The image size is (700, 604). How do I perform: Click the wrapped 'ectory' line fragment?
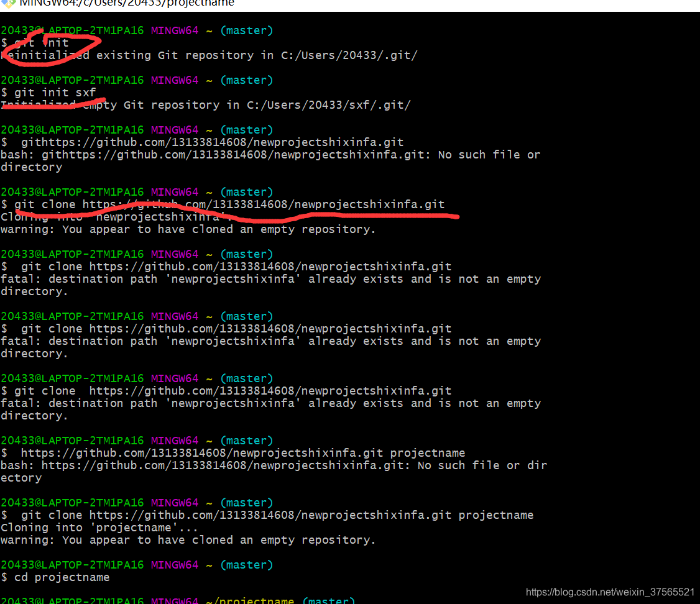pyautogui.click(x=21, y=478)
